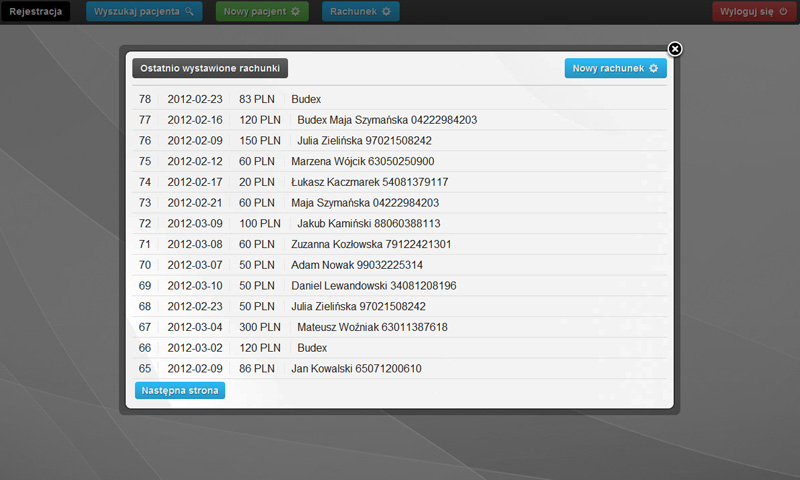Select Łukasz Kaczmarek 54081379117

point(369,182)
